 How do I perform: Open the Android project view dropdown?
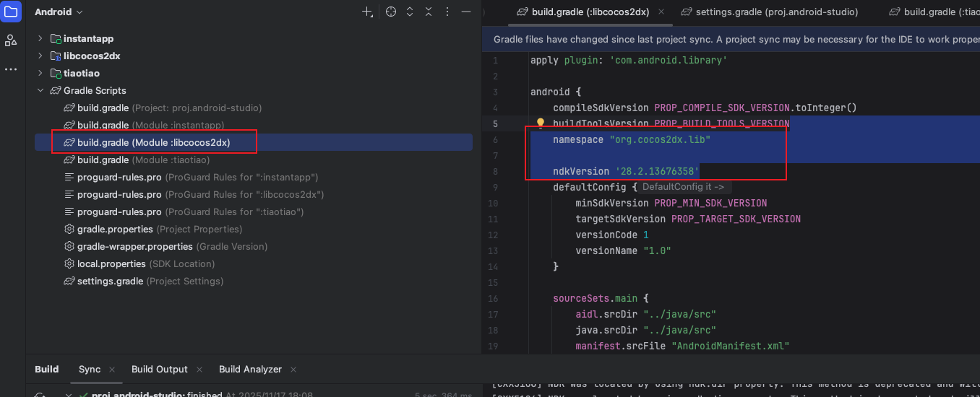(x=59, y=12)
